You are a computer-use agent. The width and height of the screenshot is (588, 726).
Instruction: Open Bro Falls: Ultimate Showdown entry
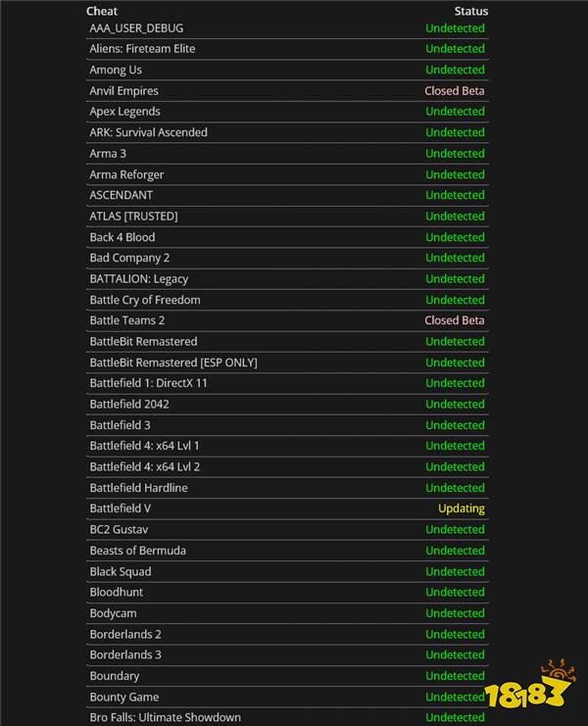pyautogui.click(x=166, y=717)
